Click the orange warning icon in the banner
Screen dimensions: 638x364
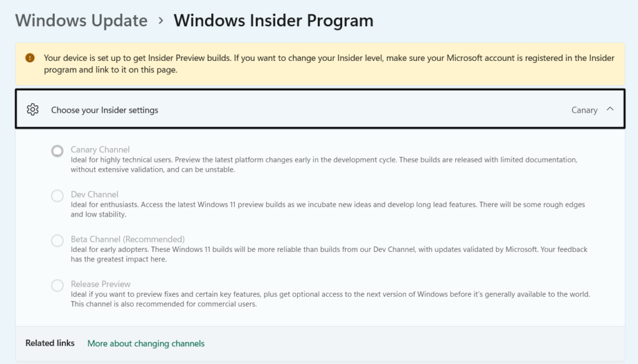click(x=30, y=58)
